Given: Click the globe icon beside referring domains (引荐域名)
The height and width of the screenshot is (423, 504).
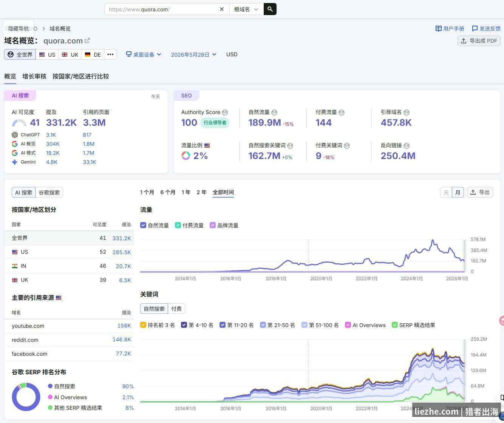Looking at the screenshot, I should click(407, 112).
